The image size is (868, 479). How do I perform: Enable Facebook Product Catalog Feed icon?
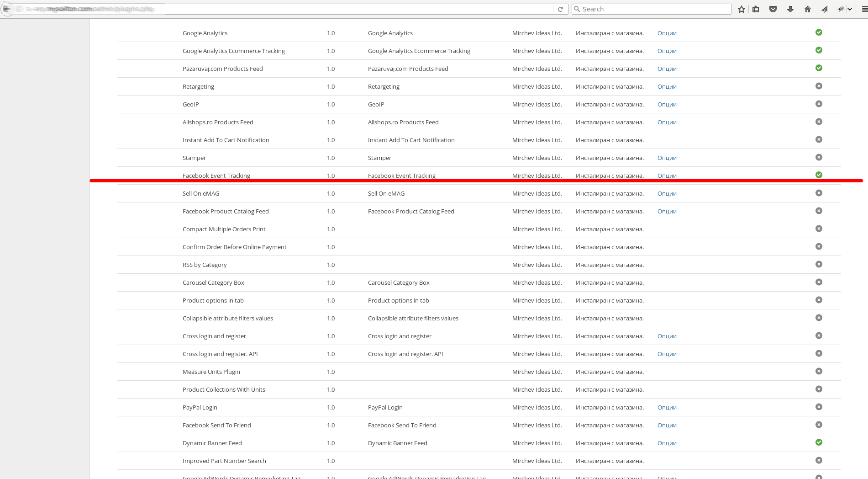click(819, 211)
